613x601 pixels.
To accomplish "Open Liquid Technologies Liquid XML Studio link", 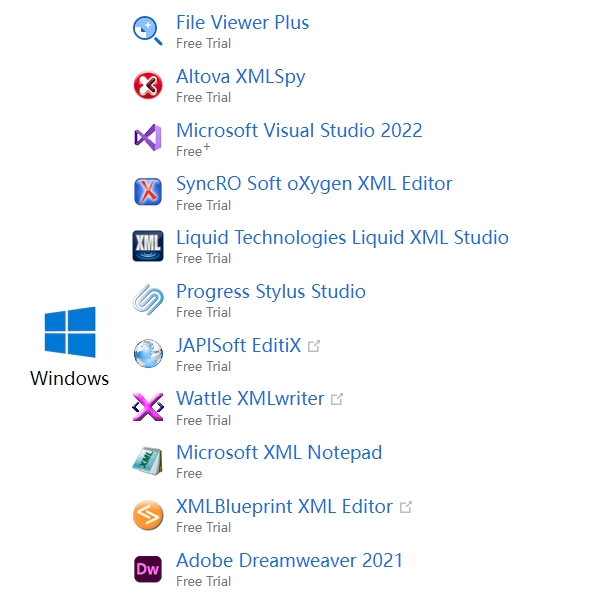I will point(342,238).
